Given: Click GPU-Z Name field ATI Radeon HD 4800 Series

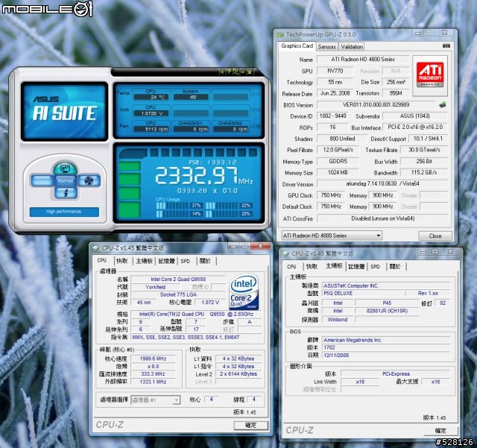Looking at the screenshot, I should pos(363,60).
